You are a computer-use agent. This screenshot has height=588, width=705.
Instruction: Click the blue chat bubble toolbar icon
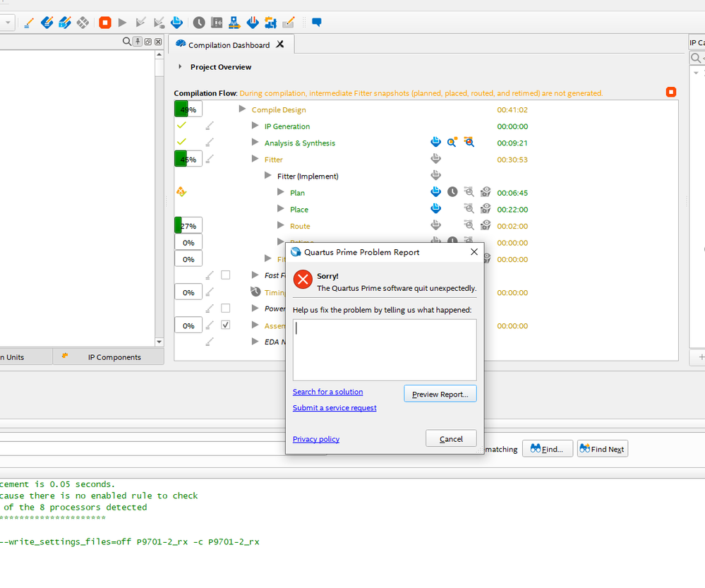coord(316,23)
